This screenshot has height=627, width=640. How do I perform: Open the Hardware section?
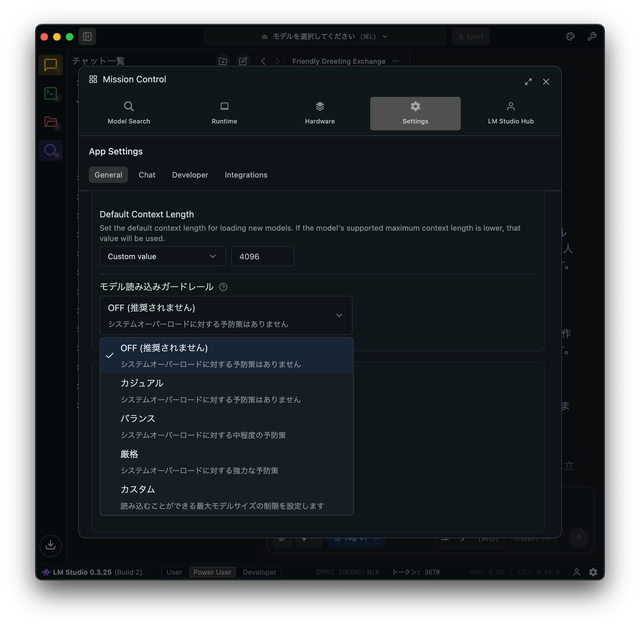click(x=319, y=113)
